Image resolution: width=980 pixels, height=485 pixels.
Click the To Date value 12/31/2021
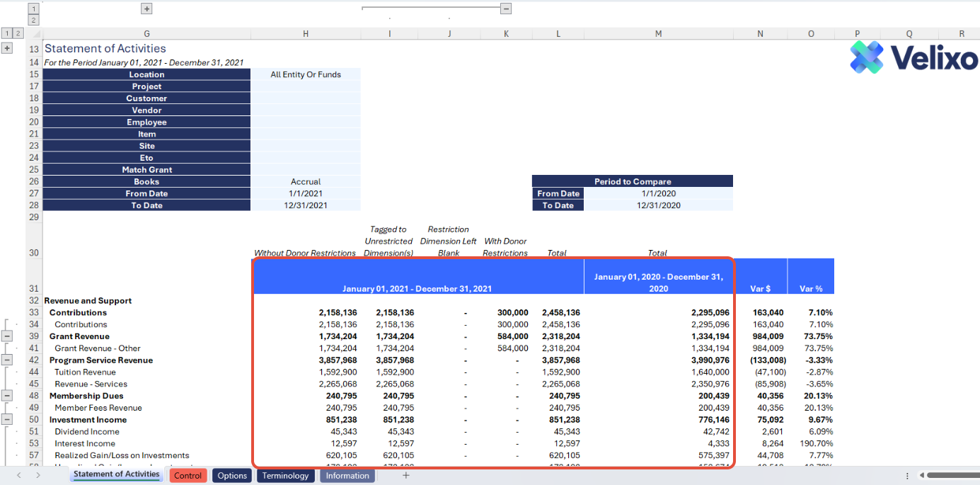306,205
